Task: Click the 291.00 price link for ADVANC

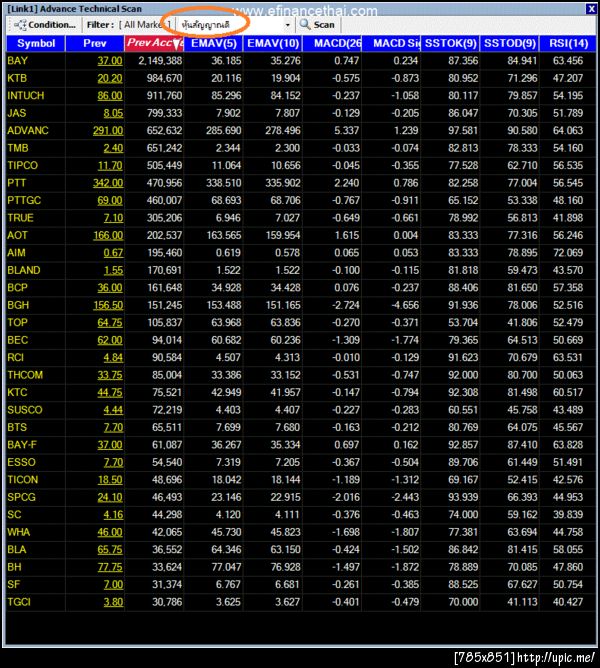Action: [x=108, y=131]
